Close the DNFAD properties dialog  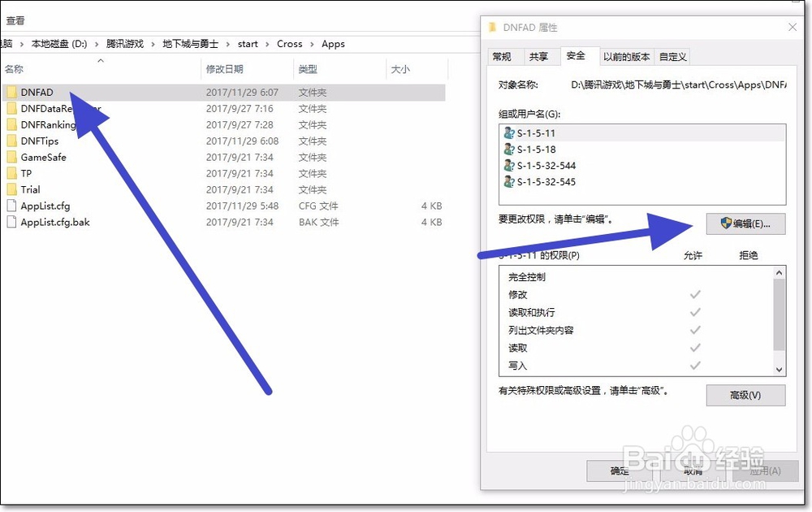pos(793,27)
